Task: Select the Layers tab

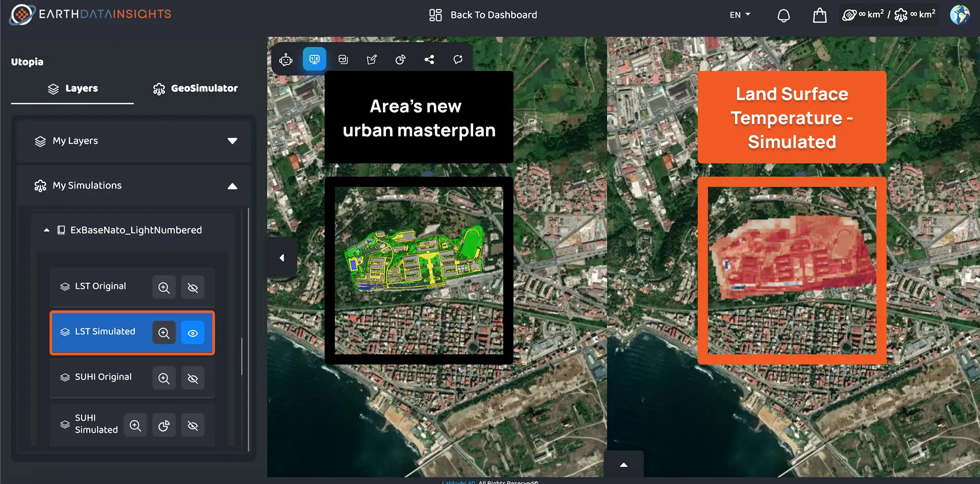Action: [73, 88]
